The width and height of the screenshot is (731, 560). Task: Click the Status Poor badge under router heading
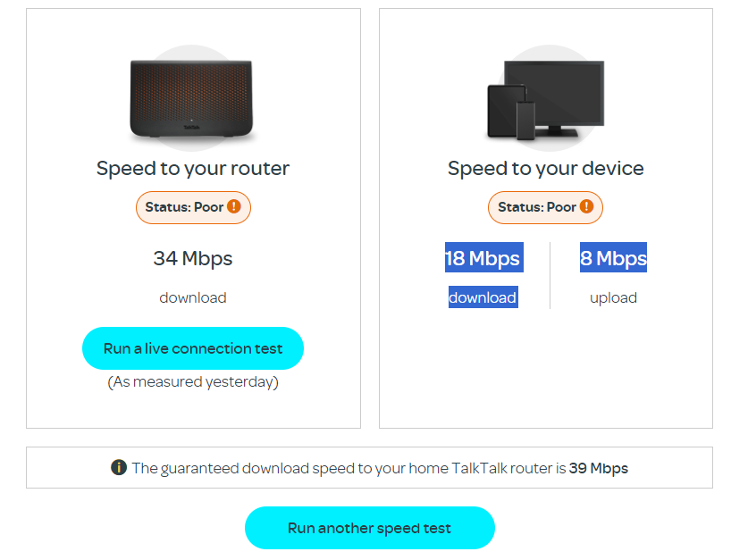193,207
